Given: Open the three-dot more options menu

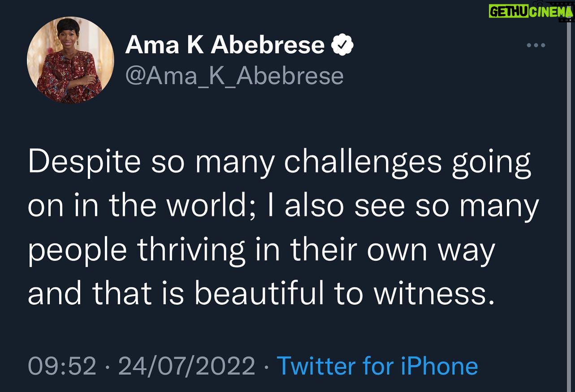Looking at the screenshot, I should coord(536,45).
